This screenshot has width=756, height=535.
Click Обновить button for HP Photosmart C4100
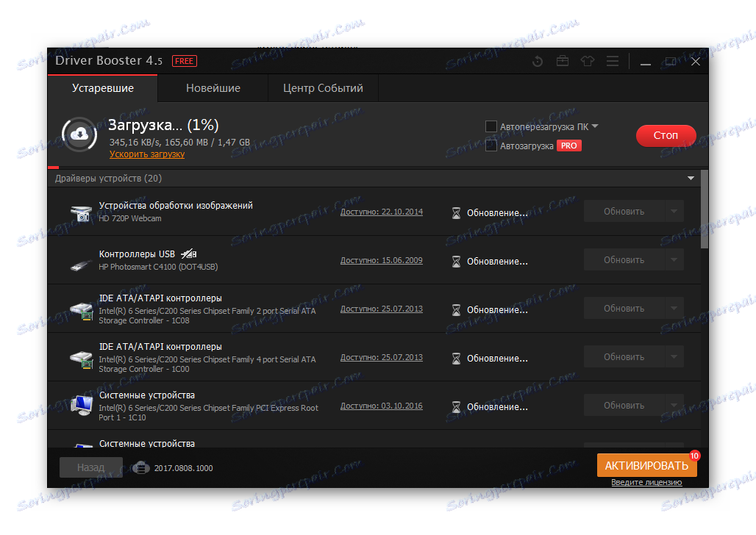[624, 260]
